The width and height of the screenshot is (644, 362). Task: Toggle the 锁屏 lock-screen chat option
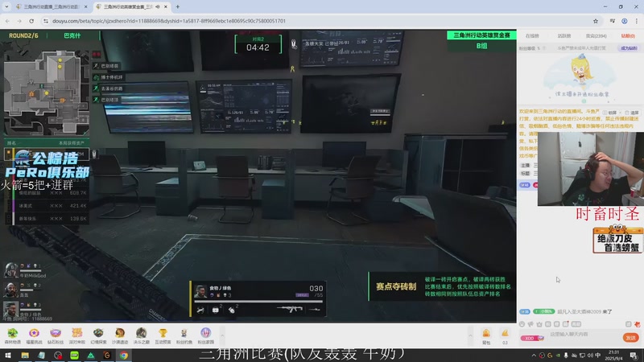[x=609, y=113]
